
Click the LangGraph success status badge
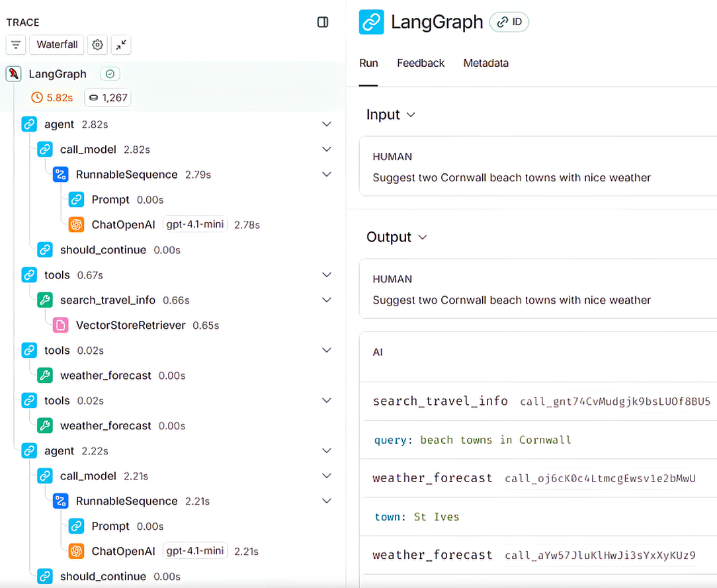(110, 74)
